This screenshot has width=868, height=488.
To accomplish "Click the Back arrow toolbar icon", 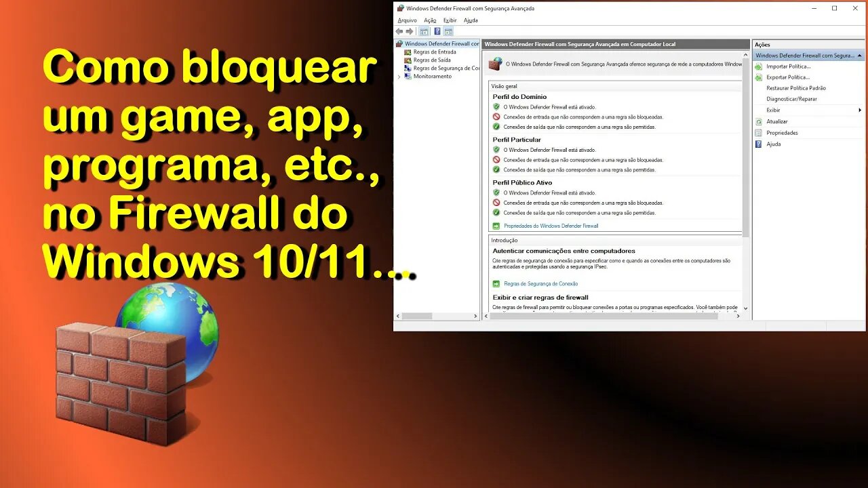I will click(x=399, y=31).
